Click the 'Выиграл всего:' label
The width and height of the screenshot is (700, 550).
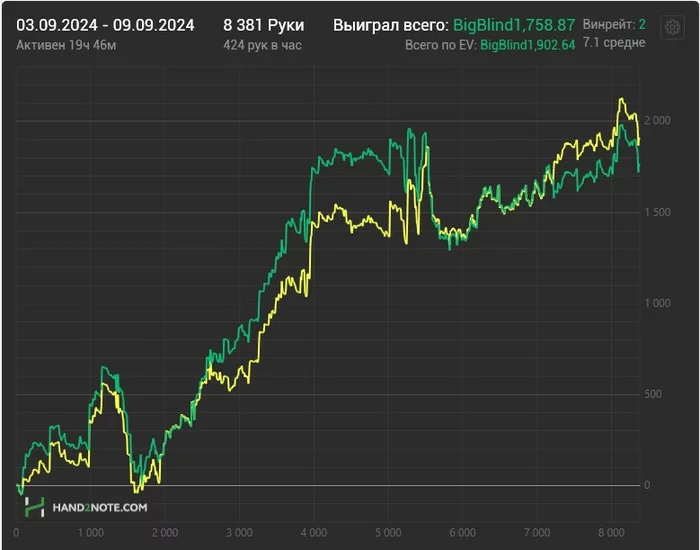[x=391, y=25]
